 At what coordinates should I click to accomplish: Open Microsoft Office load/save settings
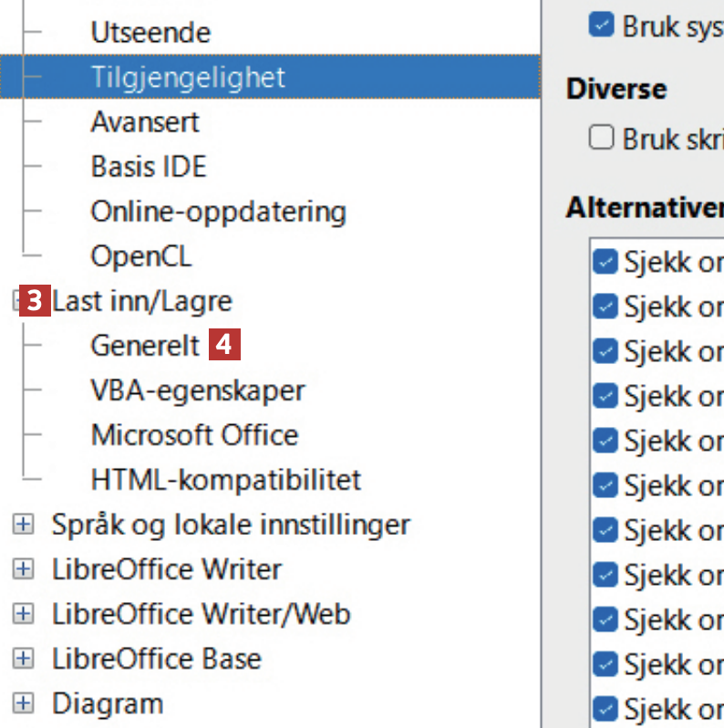[x=194, y=435]
